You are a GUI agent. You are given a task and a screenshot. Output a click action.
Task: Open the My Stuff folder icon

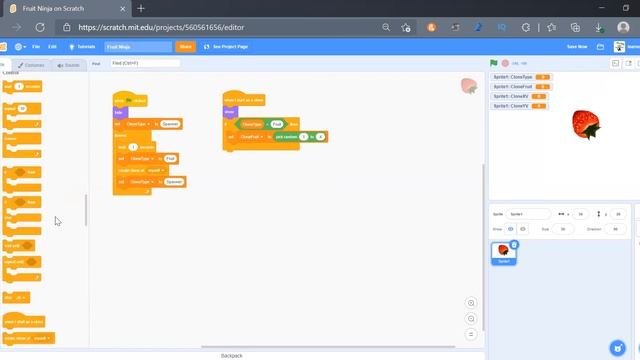600,47
